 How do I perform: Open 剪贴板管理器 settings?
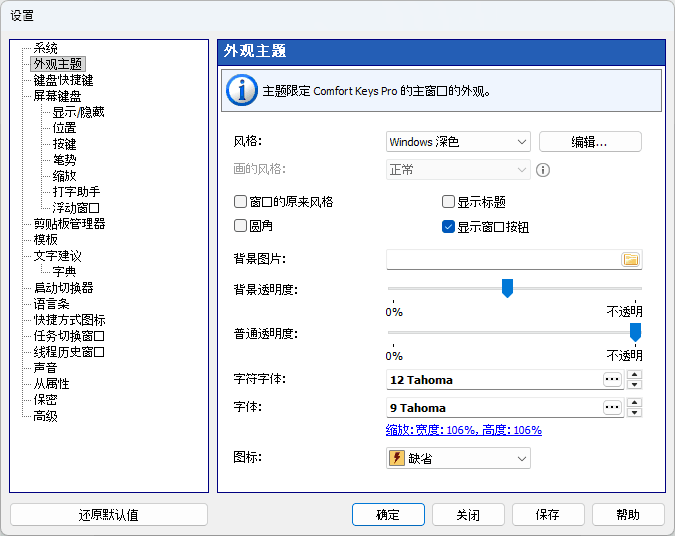coord(70,224)
